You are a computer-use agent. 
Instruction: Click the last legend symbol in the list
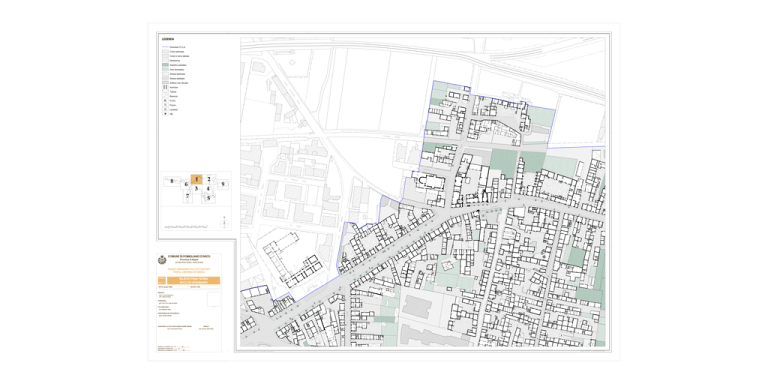click(x=166, y=114)
